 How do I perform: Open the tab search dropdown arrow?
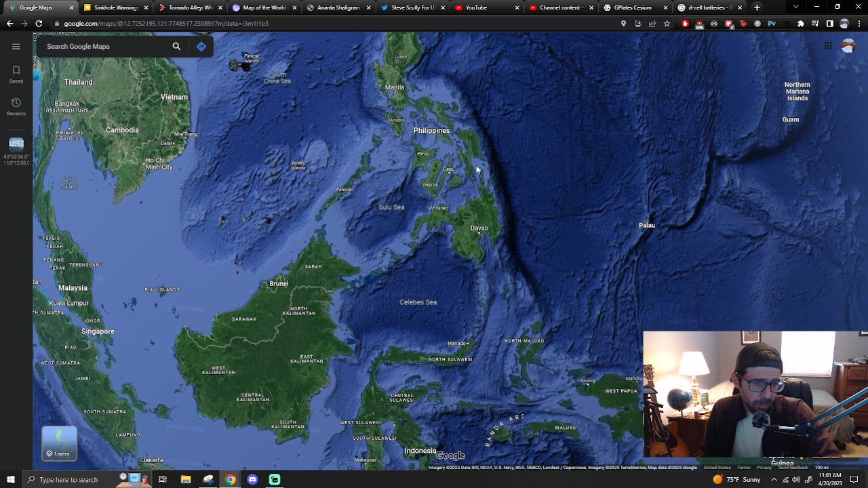(795, 7)
